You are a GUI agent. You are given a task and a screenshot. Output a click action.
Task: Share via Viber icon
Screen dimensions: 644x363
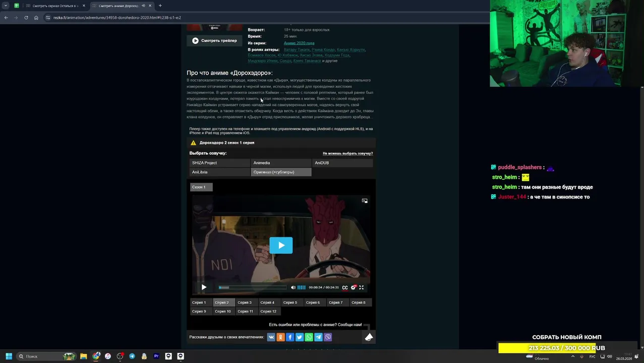pyautogui.click(x=328, y=337)
